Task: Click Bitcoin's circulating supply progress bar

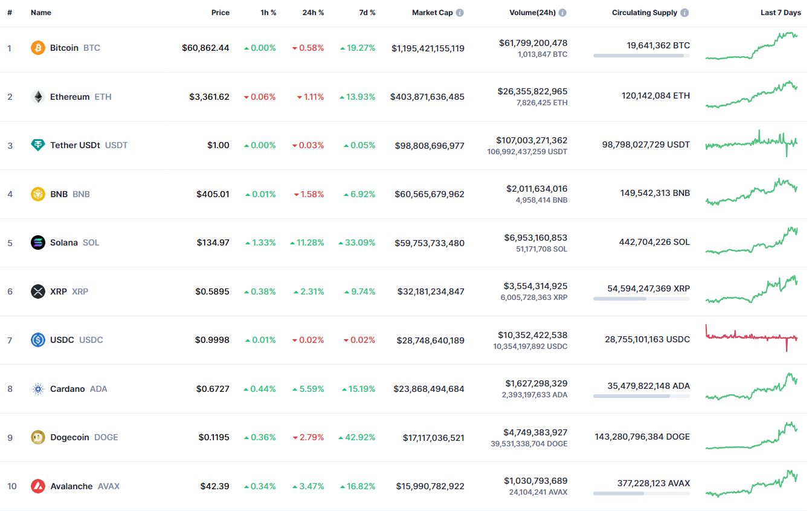Action: pyautogui.click(x=642, y=56)
